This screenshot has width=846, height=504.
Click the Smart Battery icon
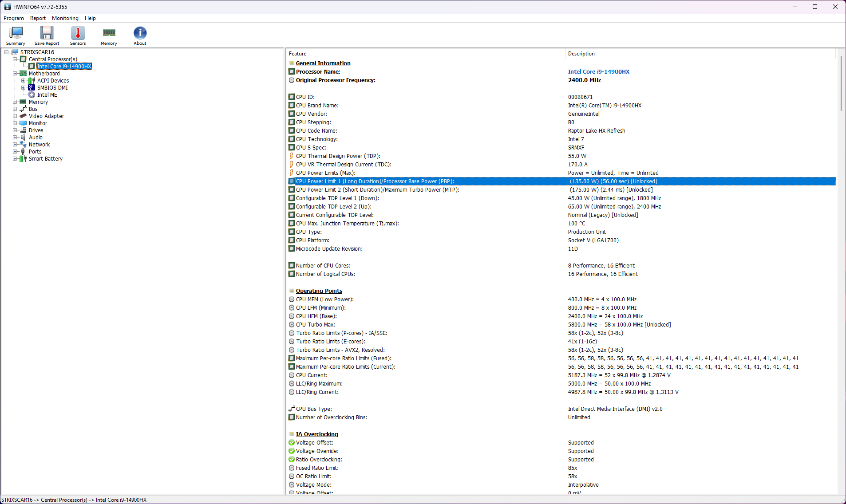[23, 158]
